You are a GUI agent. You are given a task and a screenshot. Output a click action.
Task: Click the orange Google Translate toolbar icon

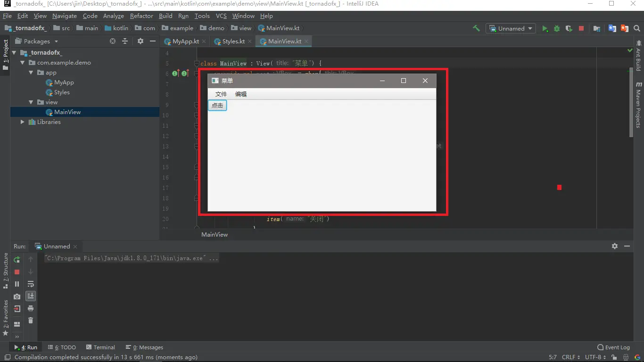625,28
